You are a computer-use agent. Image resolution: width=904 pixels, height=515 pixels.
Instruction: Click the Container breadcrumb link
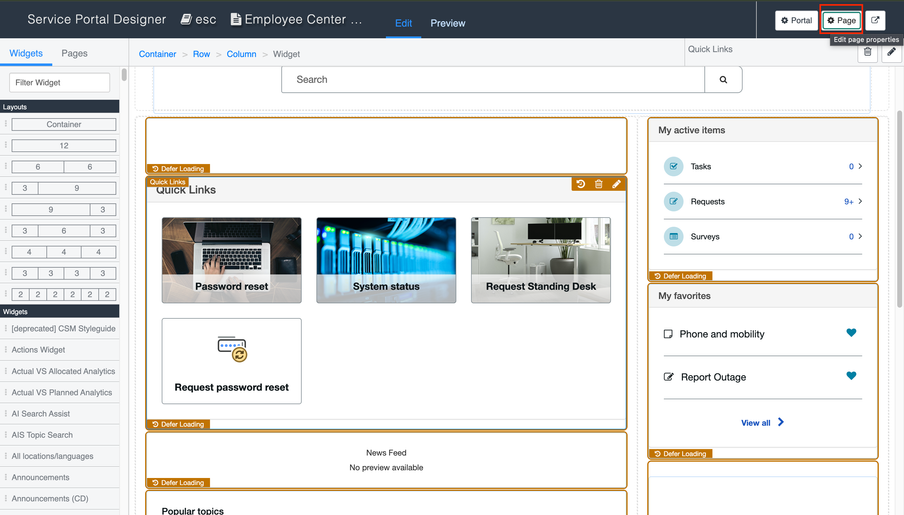pos(157,54)
